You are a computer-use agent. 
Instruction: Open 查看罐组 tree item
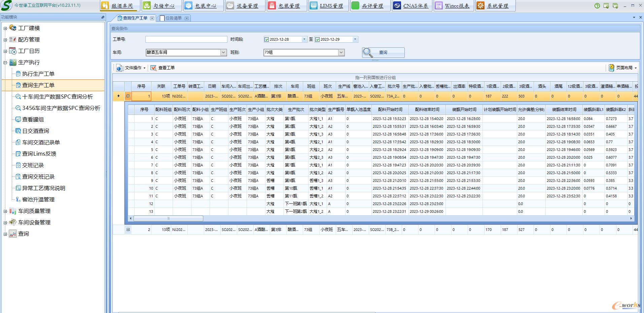point(33,120)
